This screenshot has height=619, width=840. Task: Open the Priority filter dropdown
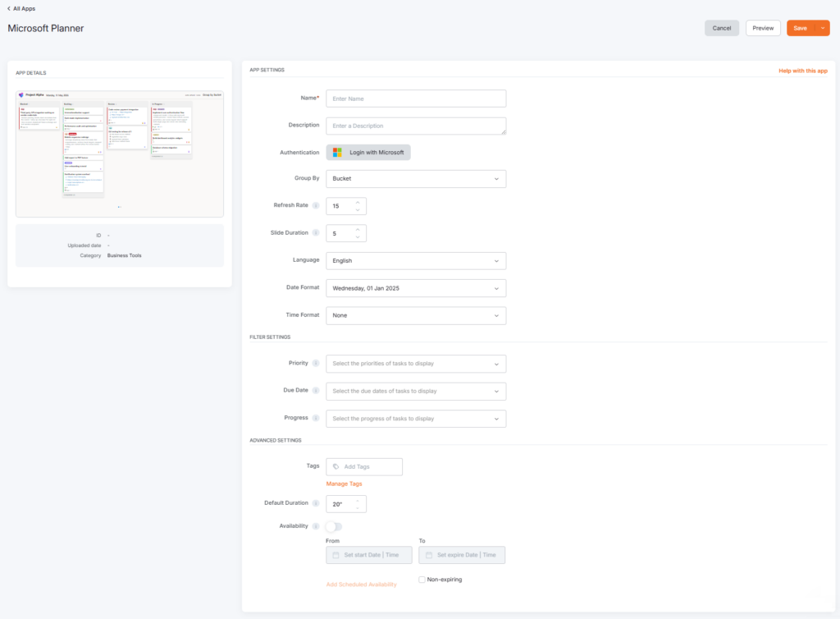click(416, 364)
